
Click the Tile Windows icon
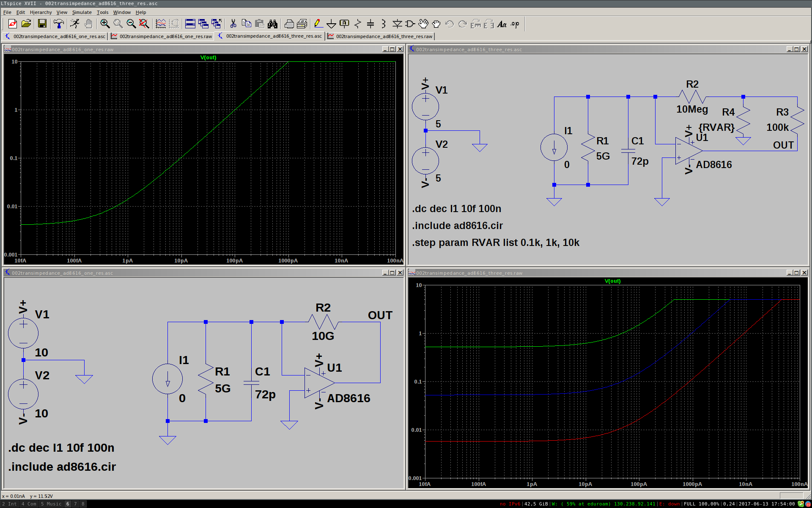pyautogui.click(x=190, y=24)
